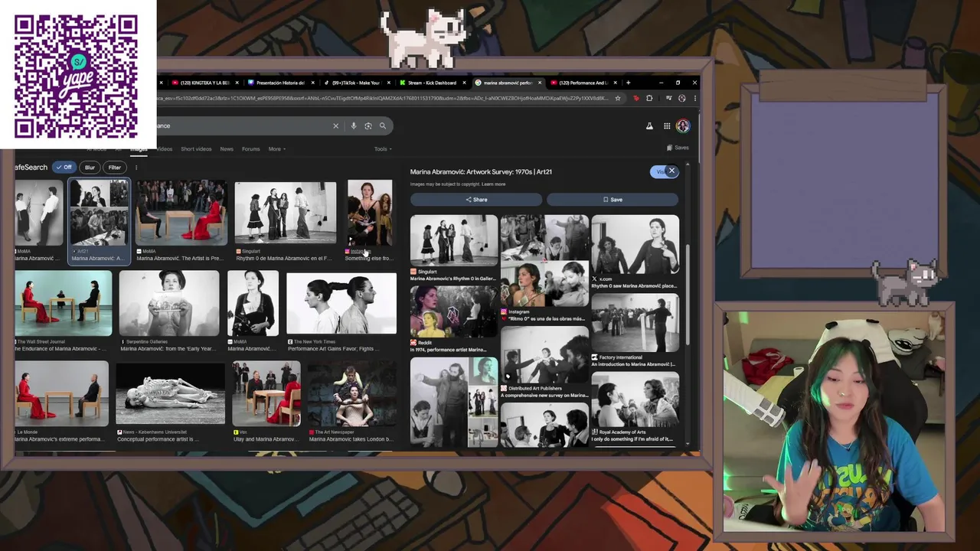
Task: Open the three-dot SafeSearch options menu
Action: click(x=136, y=168)
